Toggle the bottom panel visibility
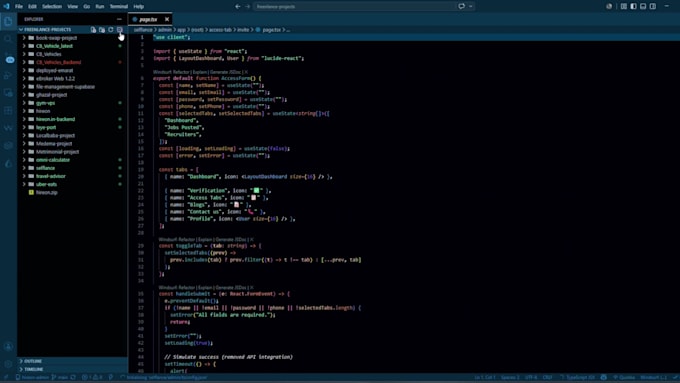The width and height of the screenshot is (680, 383). tap(643, 7)
